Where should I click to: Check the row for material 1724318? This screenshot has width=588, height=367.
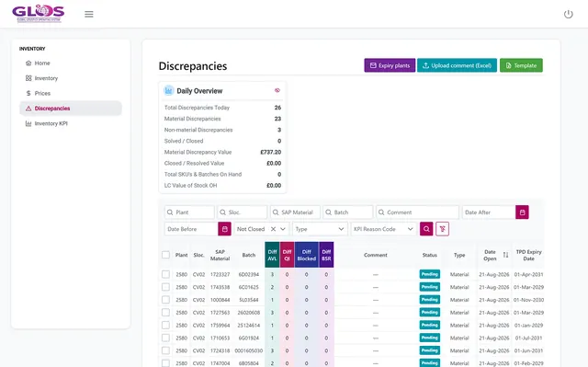(x=165, y=350)
